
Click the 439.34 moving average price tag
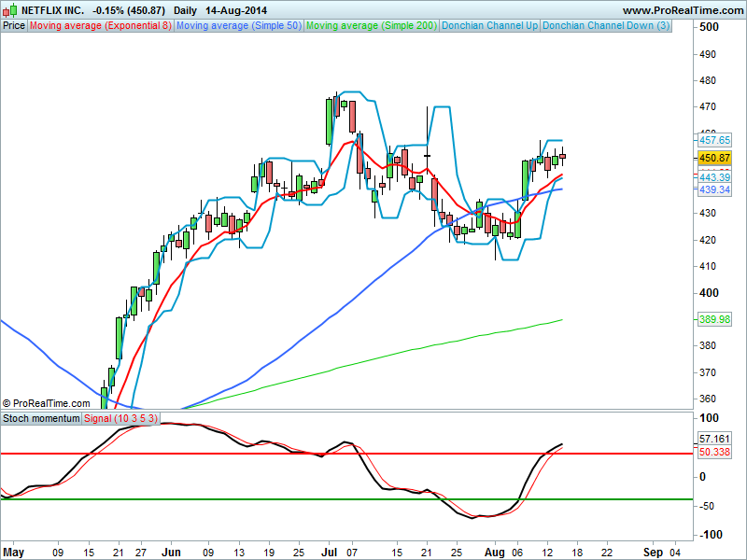[714, 189]
